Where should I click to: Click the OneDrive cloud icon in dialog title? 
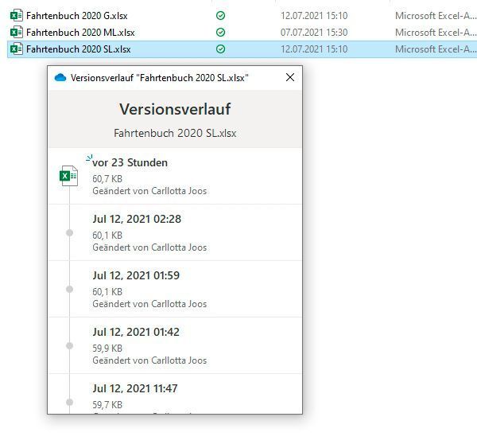tap(60, 77)
